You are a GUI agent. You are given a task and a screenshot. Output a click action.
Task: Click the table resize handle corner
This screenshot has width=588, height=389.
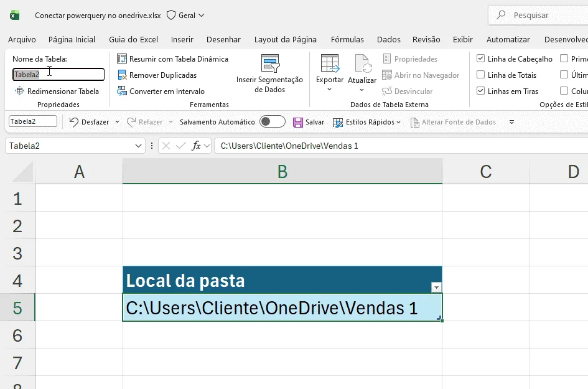pyautogui.click(x=439, y=318)
